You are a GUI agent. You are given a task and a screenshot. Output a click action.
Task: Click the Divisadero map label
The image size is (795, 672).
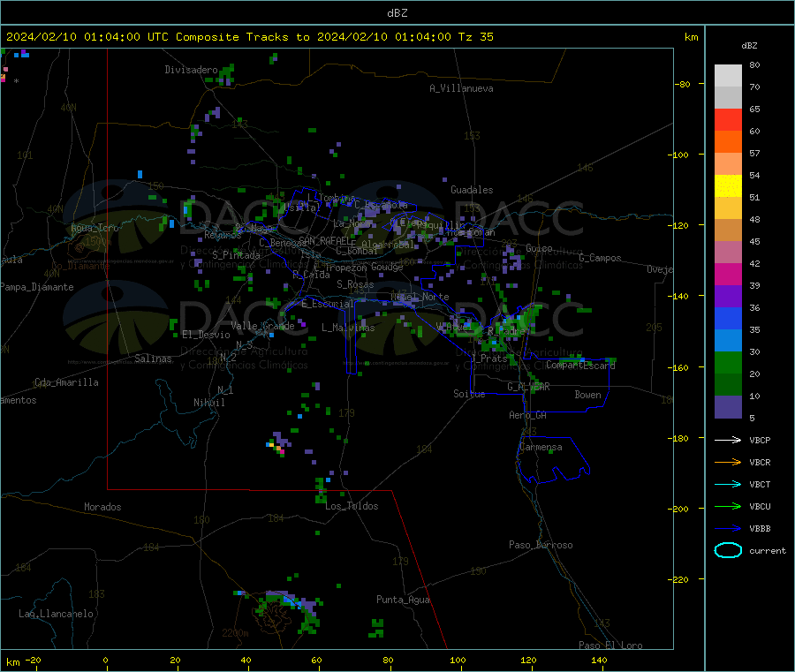(191, 70)
